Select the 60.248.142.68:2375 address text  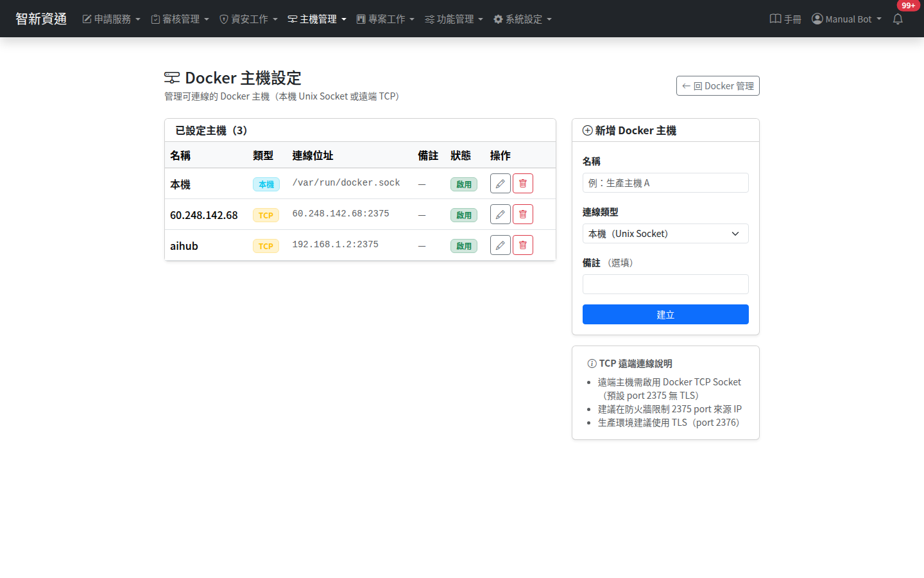(x=341, y=214)
